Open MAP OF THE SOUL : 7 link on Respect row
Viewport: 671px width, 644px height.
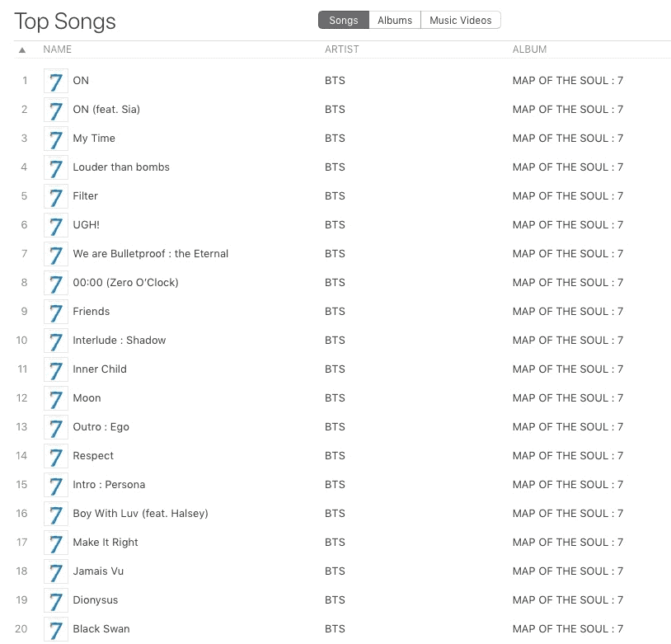pyautogui.click(x=567, y=456)
